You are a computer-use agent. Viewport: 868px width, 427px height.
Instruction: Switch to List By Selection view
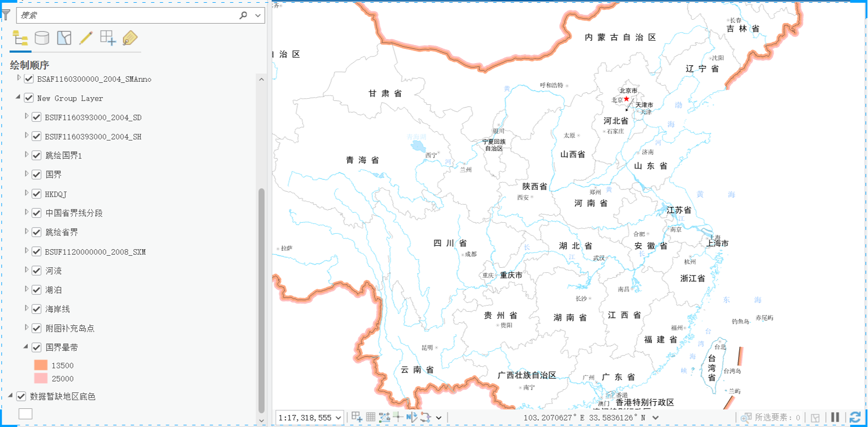coord(64,38)
